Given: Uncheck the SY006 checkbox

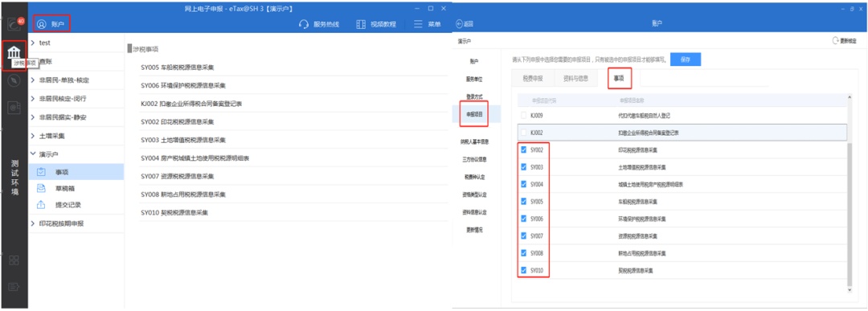Looking at the screenshot, I should [x=524, y=219].
